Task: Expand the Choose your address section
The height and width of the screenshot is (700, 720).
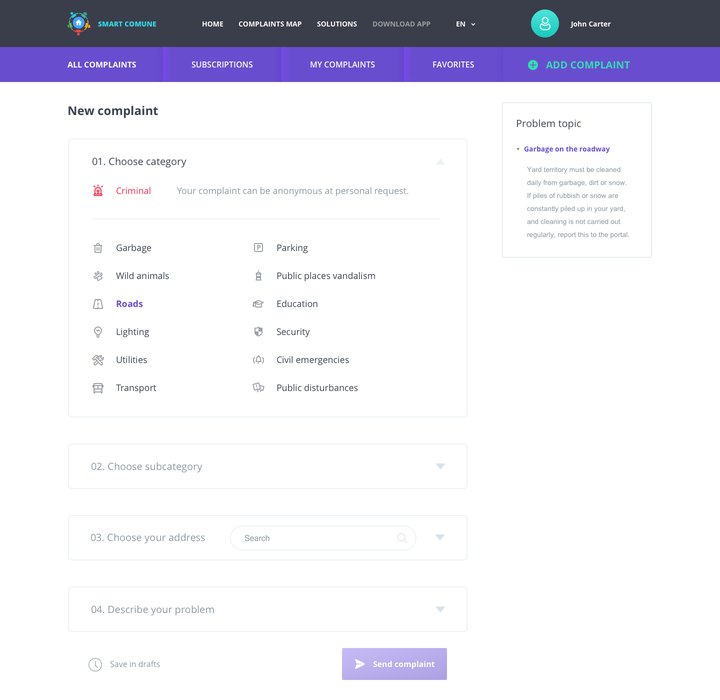Action: pos(440,537)
